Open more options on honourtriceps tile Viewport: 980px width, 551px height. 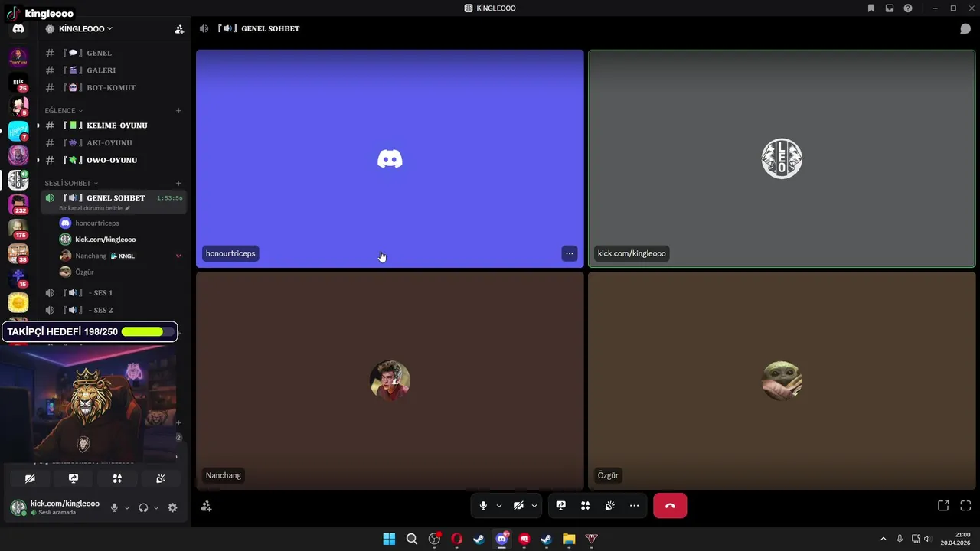tap(569, 253)
